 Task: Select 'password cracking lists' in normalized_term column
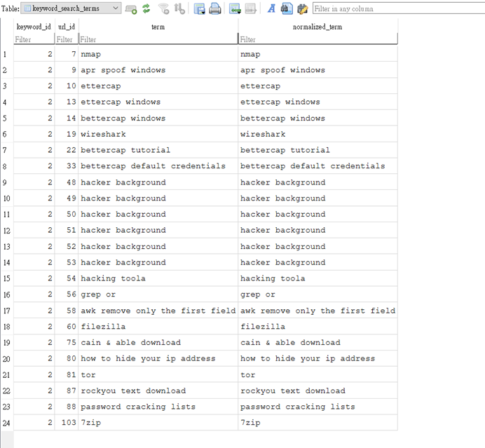pyautogui.click(x=318, y=407)
